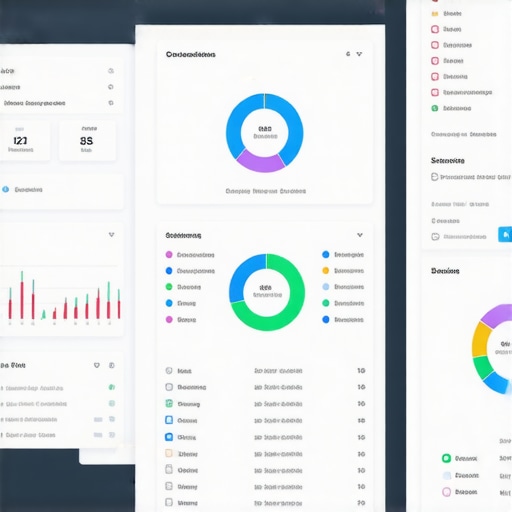Image resolution: width=512 pixels, height=512 pixels.
Task: Open the stat card showing 8S
Action: coord(87,141)
